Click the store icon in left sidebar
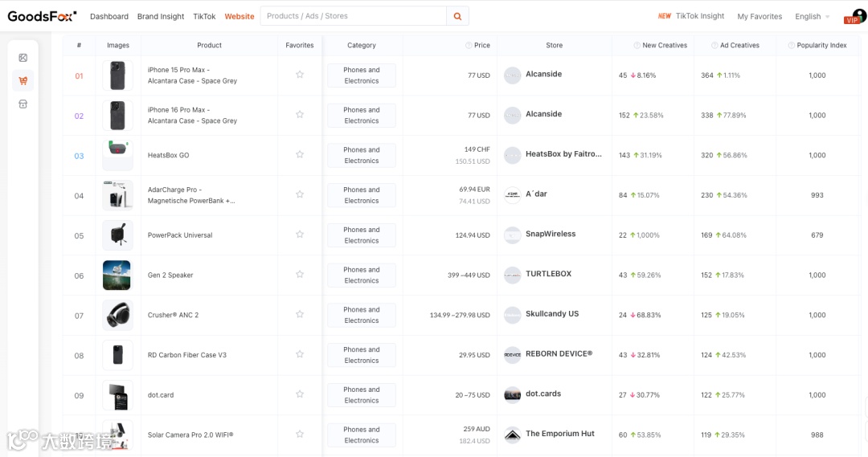The width and height of the screenshot is (868, 457). coord(23,104)
